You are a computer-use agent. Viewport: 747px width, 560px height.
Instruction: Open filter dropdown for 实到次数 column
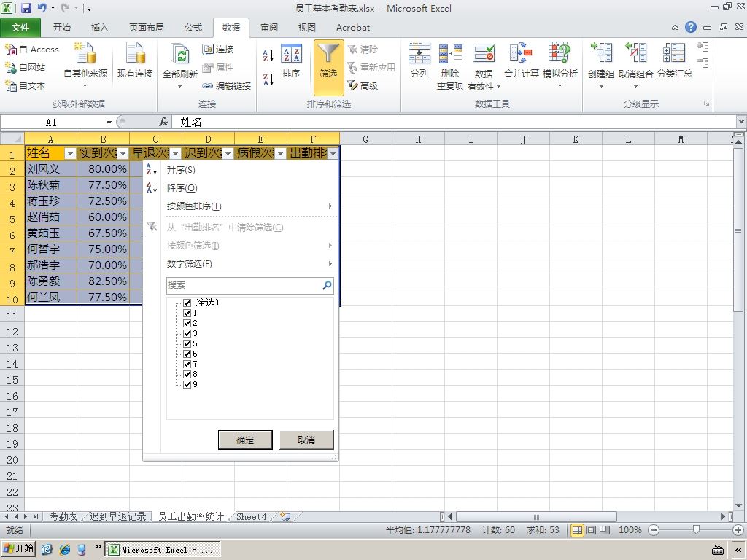[123, 153]
